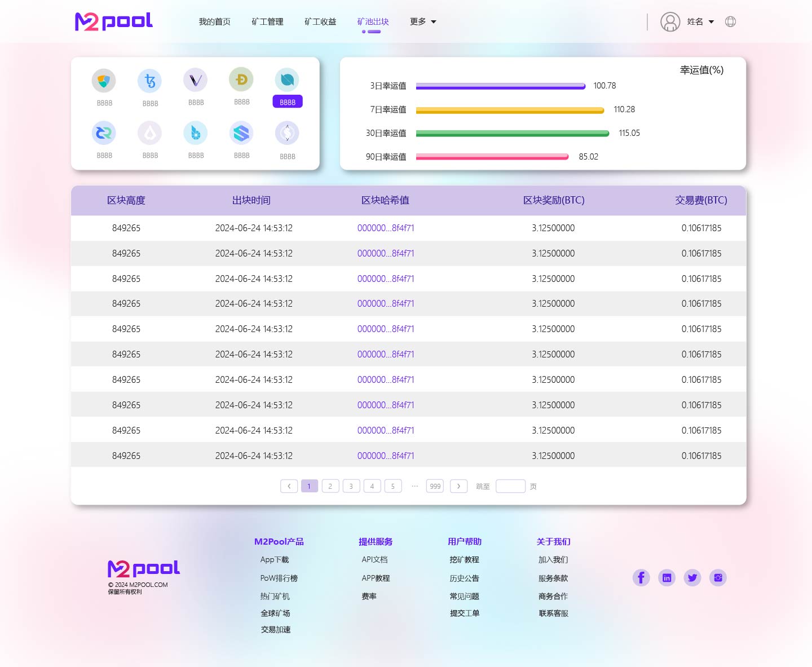Click the Instagram icon in footer
Image resolution: width=812 pixels, height=667 pixels.
pyautogui.click(x=718, y=578)
